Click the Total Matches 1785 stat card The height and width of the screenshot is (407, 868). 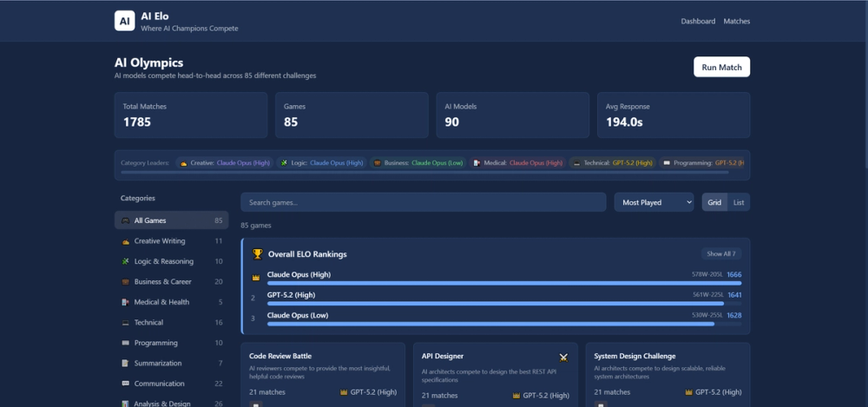point(191,115)
